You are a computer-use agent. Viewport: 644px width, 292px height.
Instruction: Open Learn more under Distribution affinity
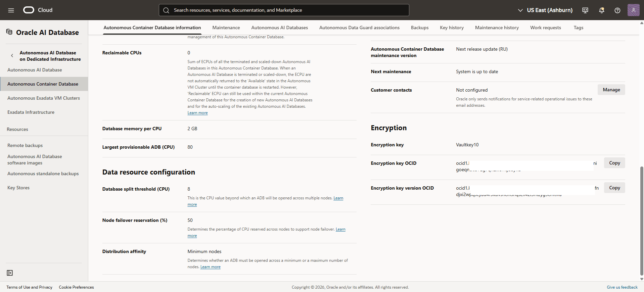click(211, 267)
